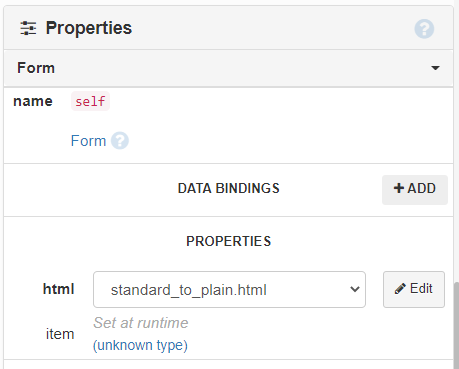This screenshot has height=369, width=459.
Task: Expand the Form component selector caret
Action: click(435, 68)
